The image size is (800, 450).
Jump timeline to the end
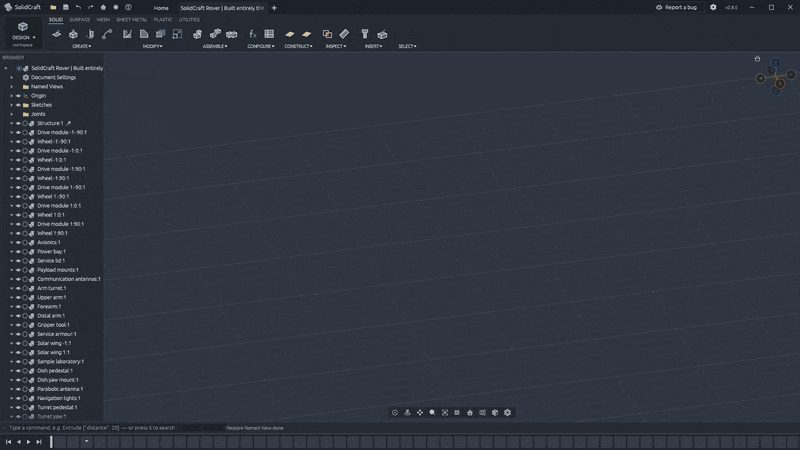(39, 442)
